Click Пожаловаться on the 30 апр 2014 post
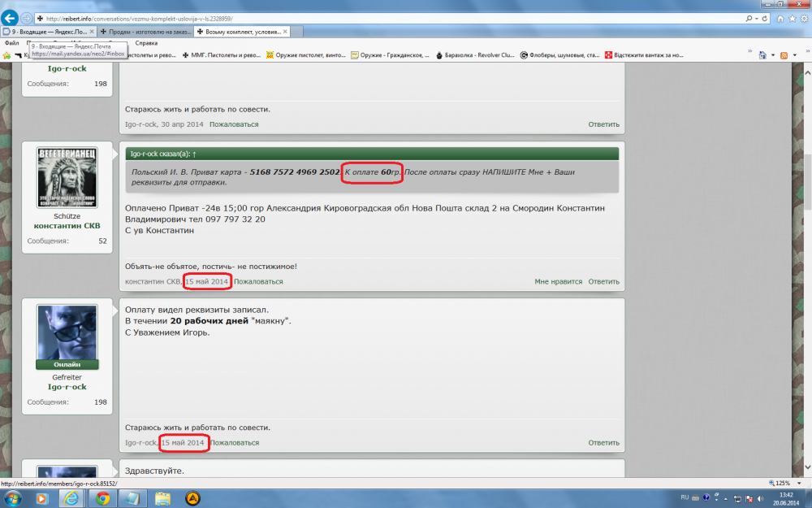 pyautogui.click(x=234, y=124)
